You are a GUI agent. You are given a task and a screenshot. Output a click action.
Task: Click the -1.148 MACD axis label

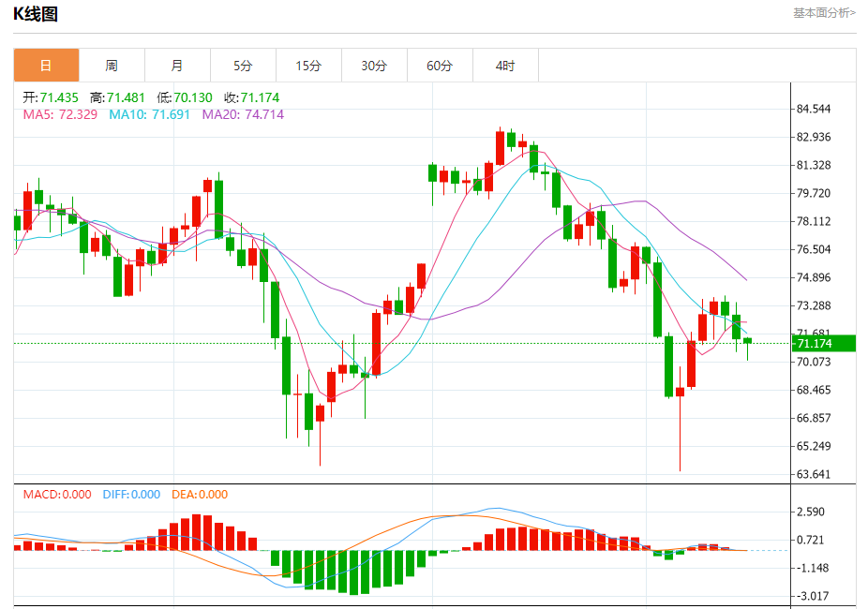(x=813, y=568)
